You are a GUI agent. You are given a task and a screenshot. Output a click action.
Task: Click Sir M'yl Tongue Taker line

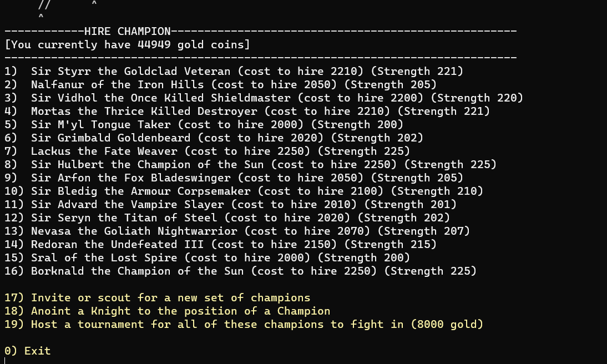[x=204, y=124]
